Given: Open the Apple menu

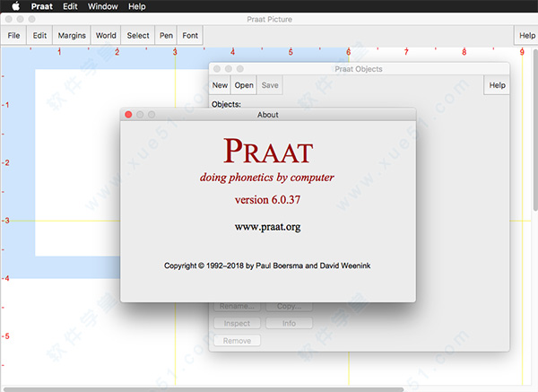Looking at the screenshot, I should tap(16, 6).
